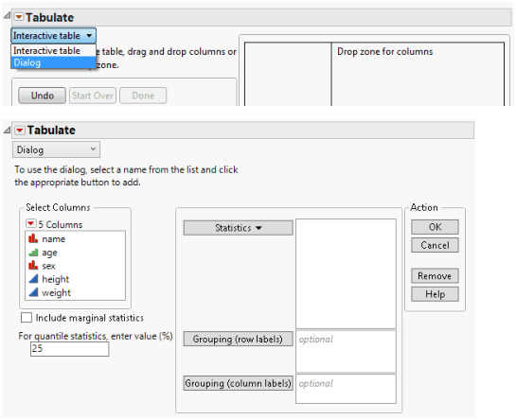The image size is (516, 420).
Task: Click the Grouping (row labels) button
Action: tap(238, 339)
